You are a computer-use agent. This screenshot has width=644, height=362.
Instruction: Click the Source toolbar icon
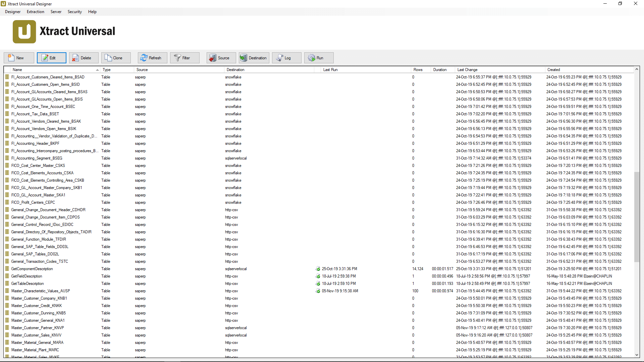pyautogui.click(x=213, y=58)
